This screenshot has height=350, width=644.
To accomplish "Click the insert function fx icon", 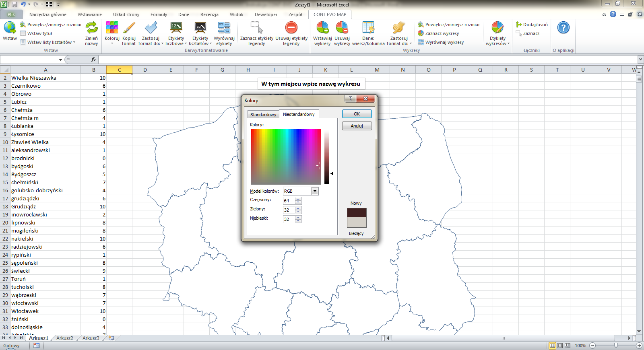I will coord(93,60).
